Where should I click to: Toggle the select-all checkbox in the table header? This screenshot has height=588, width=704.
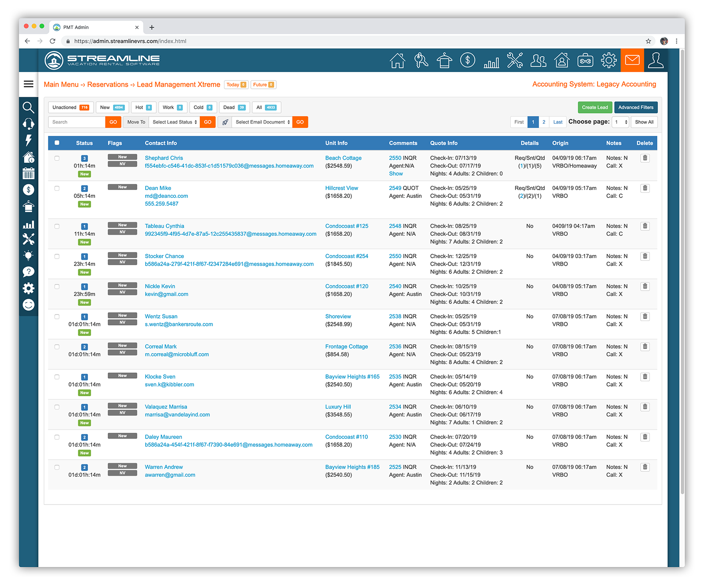(x=57, y=142)
